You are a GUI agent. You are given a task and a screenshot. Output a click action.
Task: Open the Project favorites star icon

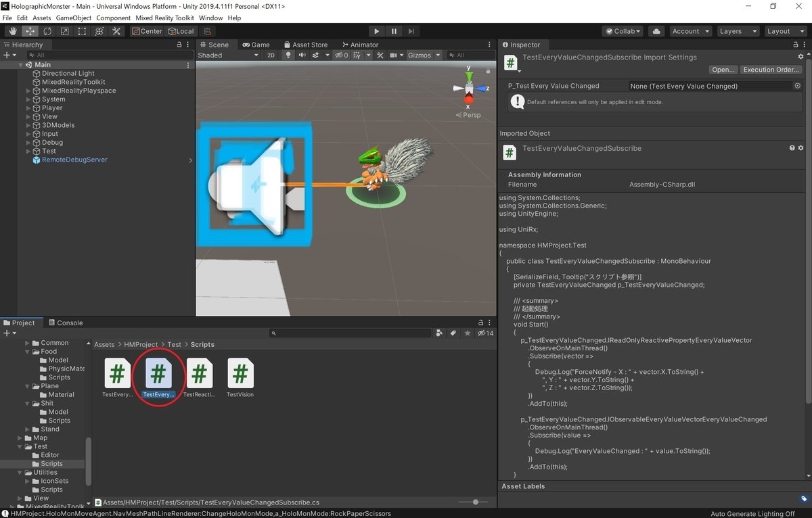tap(467, 333)
